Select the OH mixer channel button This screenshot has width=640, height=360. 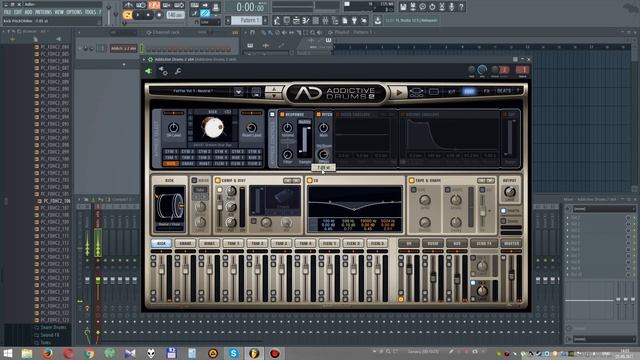(409, 243)
